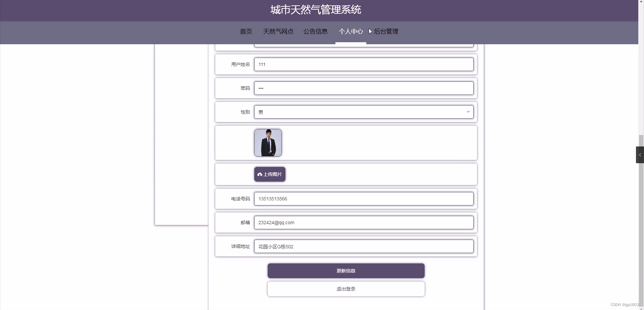The image size is (644, 310).
Task: Click the 详细地址 address field
Action: pos(364,246)
